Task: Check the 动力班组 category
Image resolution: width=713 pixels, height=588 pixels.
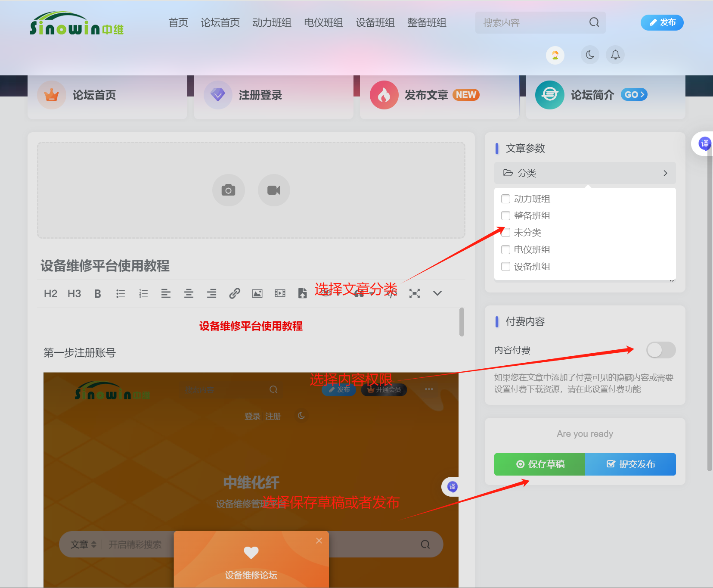Action: click(x=505, y=199)
